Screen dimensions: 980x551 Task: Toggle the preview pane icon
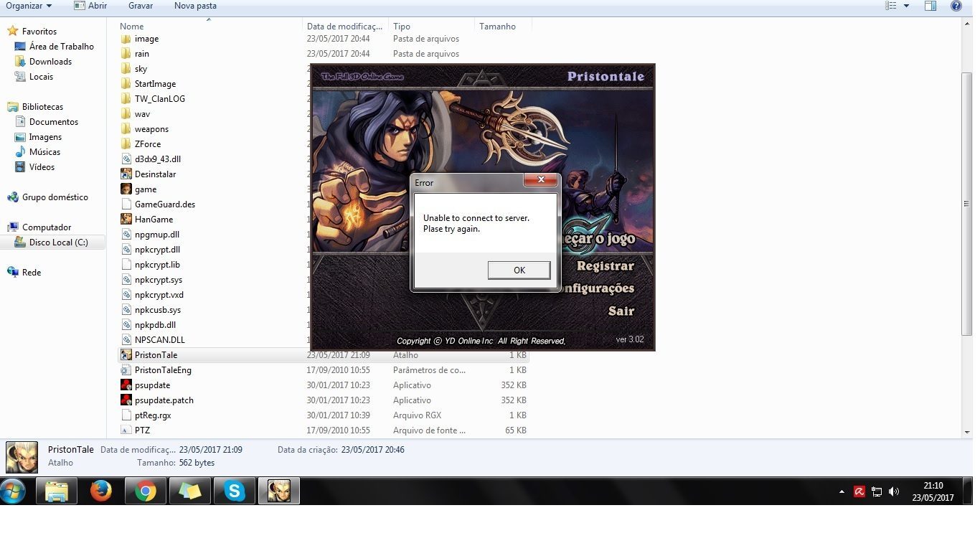[x=930, y=6]
